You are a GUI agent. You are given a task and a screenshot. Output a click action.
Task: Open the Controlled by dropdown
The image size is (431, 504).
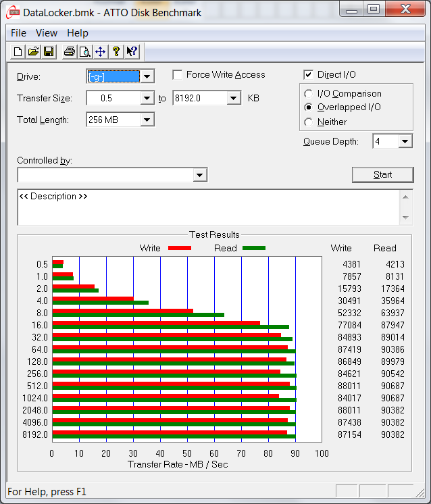[x=199, y=176]
